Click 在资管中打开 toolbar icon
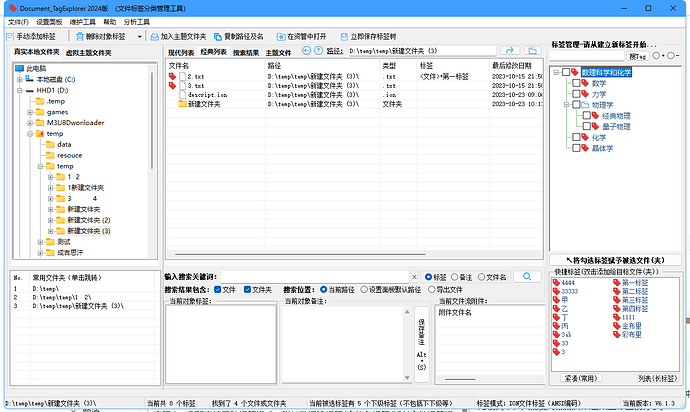 point(281,37)
